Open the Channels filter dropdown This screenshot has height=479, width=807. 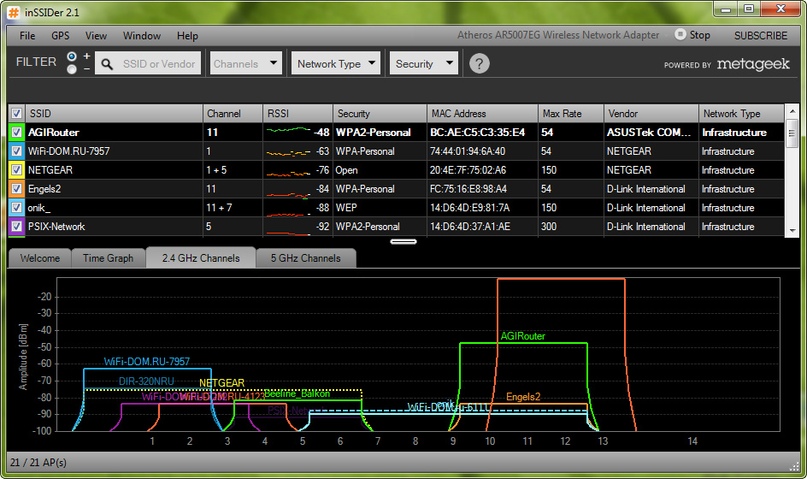point(248,64)
